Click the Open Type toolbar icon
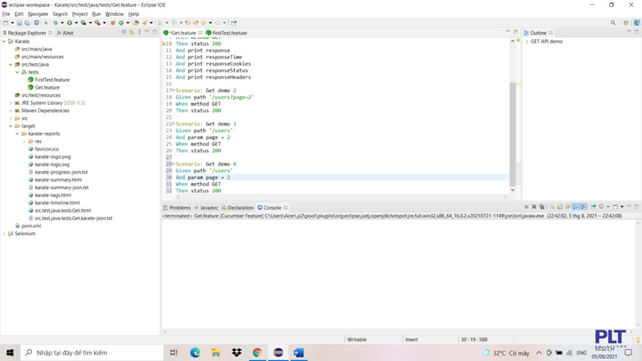Screen dimensions: 642x361 point(136,23)
